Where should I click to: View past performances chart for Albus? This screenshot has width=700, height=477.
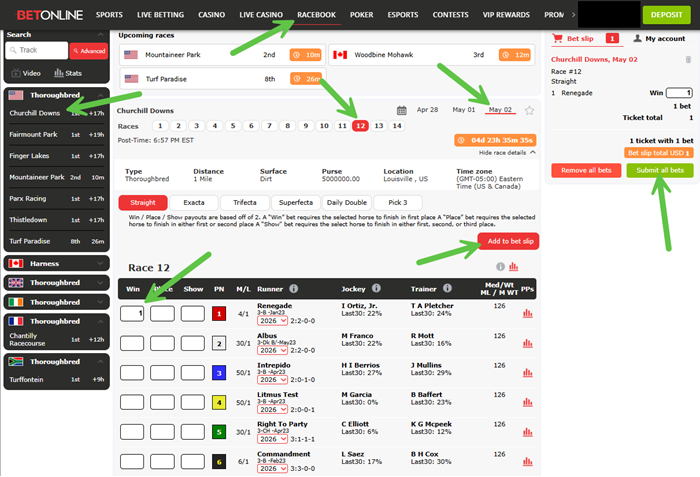click(528, 343)
